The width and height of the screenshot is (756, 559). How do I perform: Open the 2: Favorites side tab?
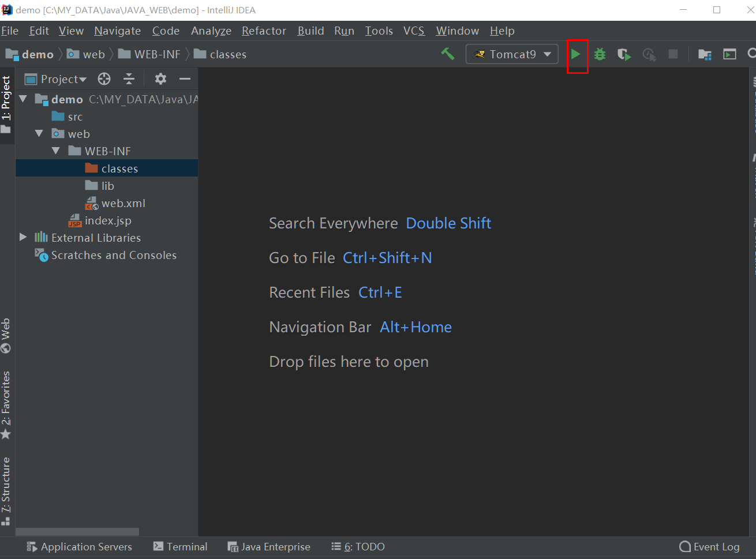[x=6, y=406]
